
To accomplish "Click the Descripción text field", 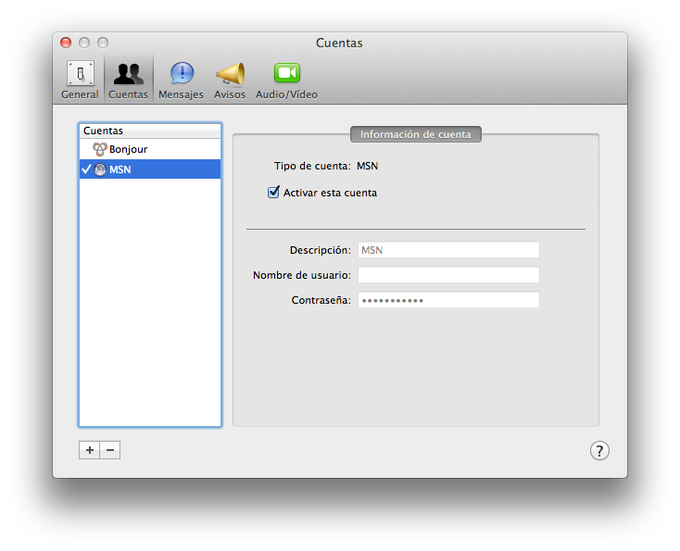I will tap(448, 250).
